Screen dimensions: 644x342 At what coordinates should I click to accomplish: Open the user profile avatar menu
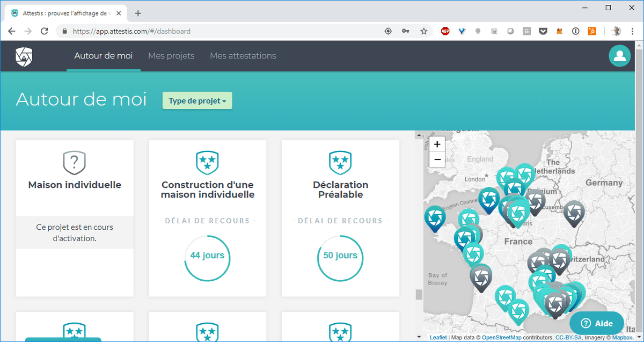(619, 56)
